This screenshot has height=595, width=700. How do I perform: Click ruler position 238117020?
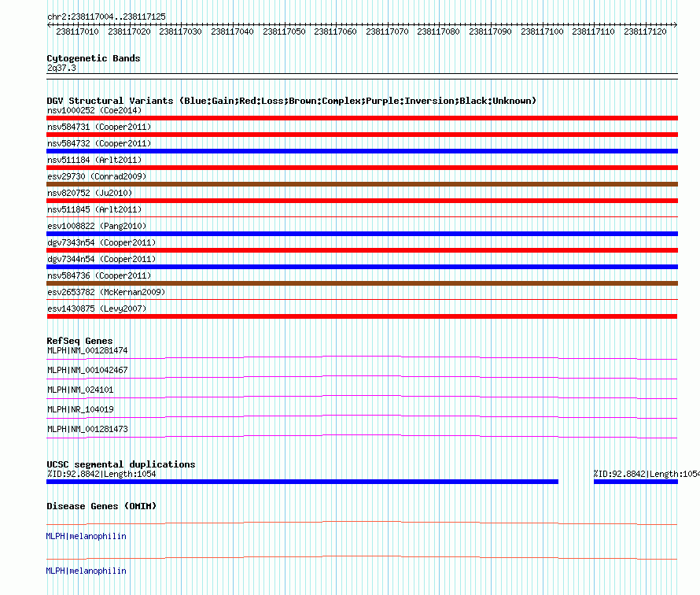[x=129, y=31]
